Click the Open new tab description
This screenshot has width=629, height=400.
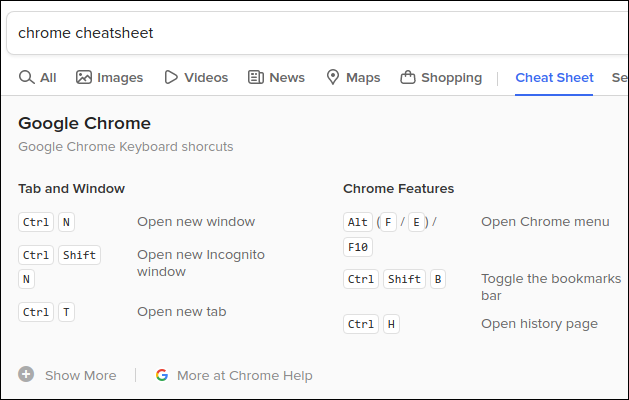[182, 312]
